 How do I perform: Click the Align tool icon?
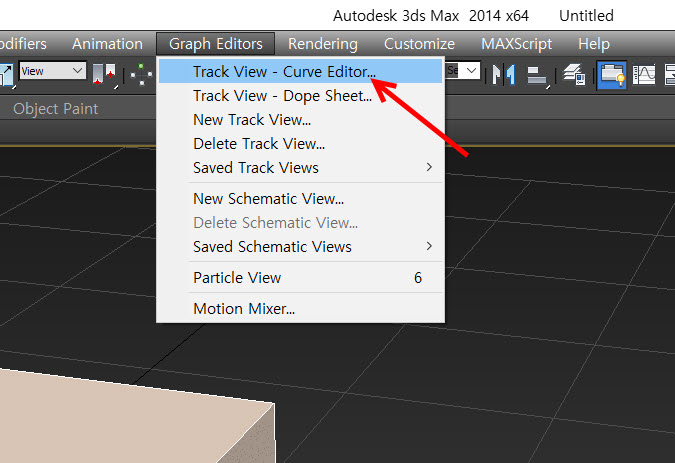point(537,76)
